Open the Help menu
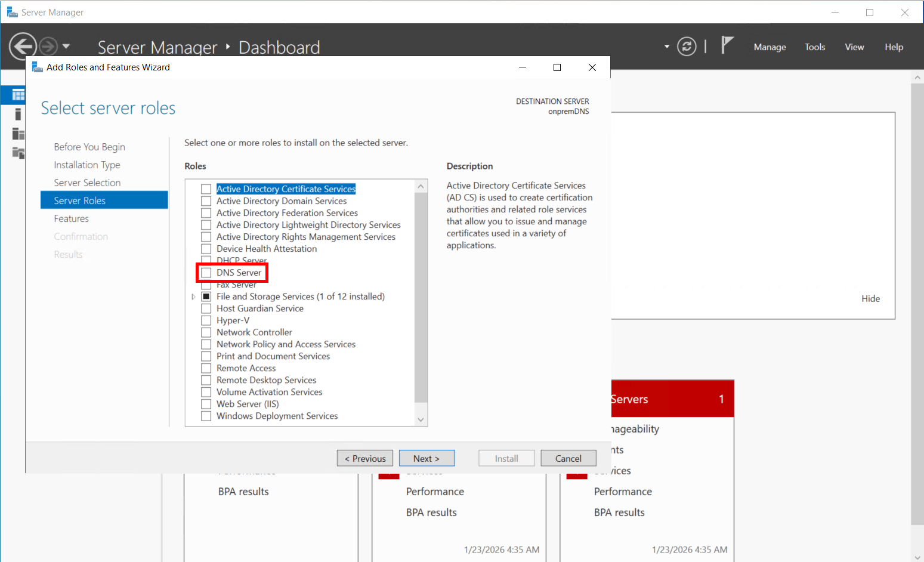The width and height of the screenshot is (924, 562). [x=894, y=47]
